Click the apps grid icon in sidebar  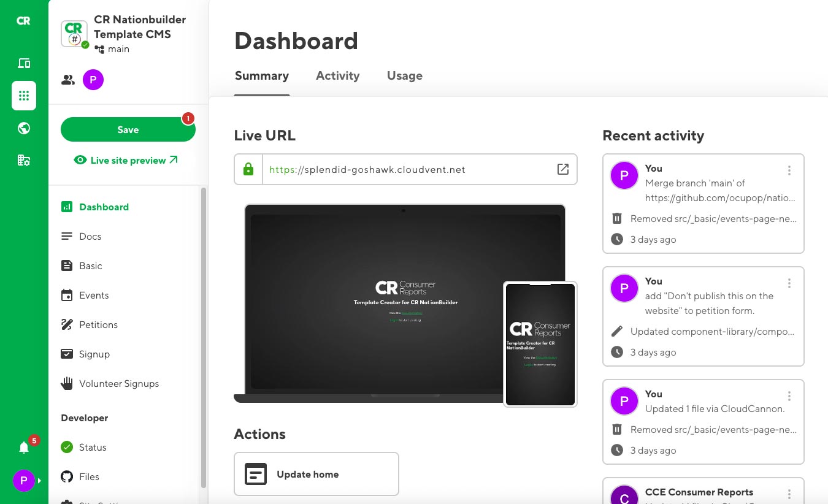pyautogui.click(x=23, y=95)
